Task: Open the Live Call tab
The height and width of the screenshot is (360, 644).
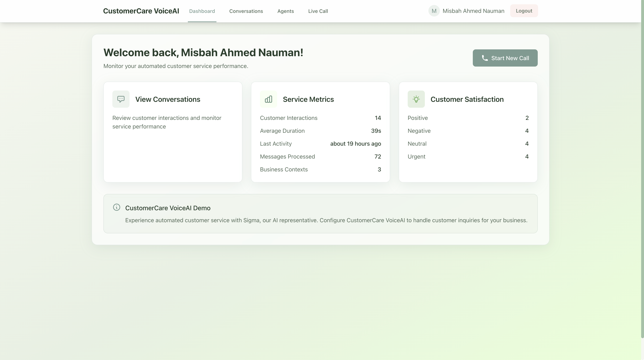Action: (318, 11)
